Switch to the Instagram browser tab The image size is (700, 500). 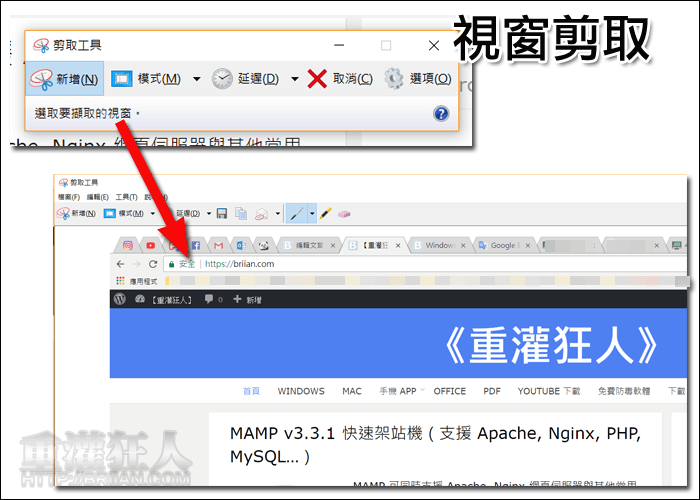click(x=129, y=245)
